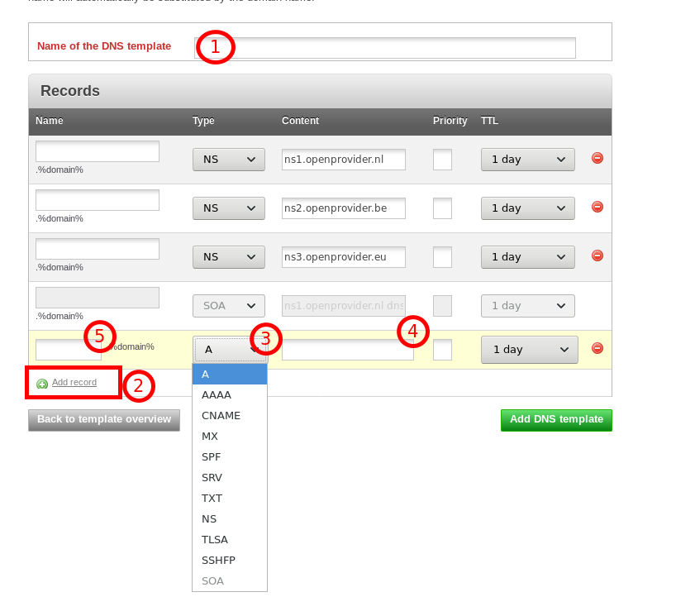The height and width of the screenshot is (616, 676).
Task: Select SSHFP record type
Action: click(230, 561)
